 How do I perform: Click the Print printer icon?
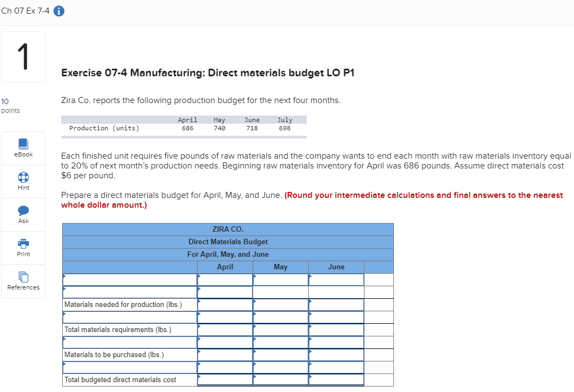click(x=23, y=244)
